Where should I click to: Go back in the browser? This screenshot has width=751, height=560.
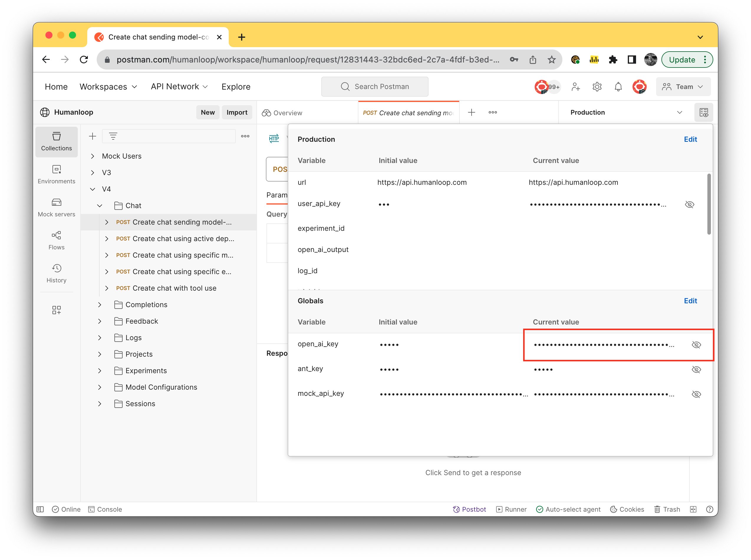[x=46, y=60]
